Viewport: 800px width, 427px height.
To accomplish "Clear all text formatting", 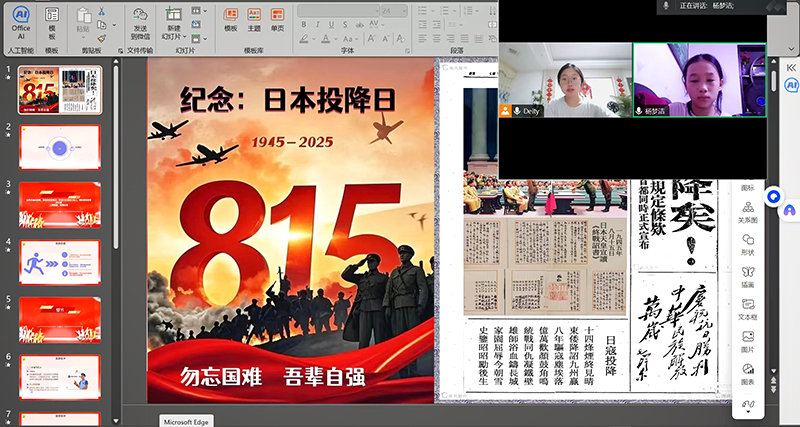I will click(401, 38).
